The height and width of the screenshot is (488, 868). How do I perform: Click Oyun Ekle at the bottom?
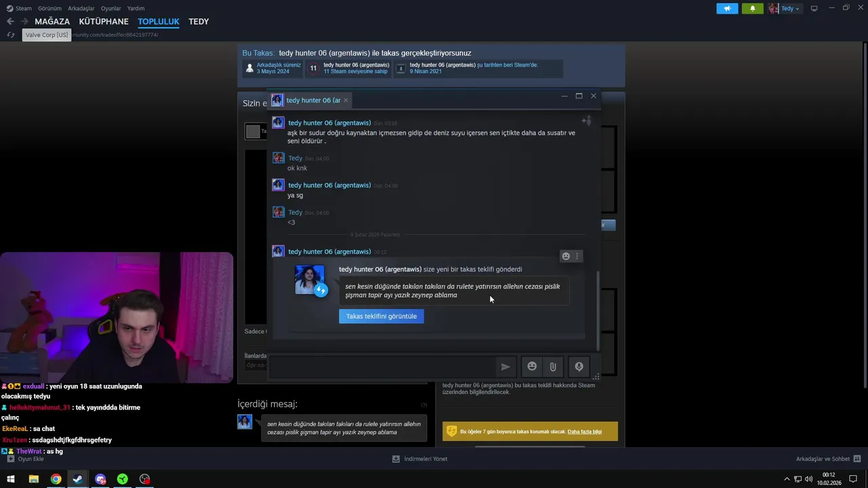[x=25, y=459]
